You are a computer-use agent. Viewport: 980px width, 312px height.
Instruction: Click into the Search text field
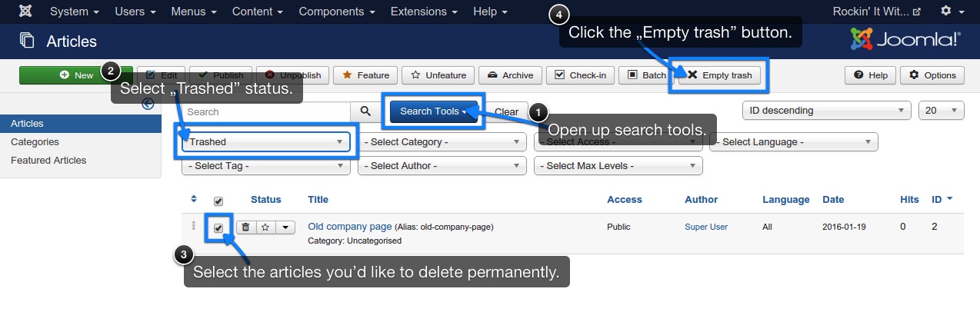pos(266,111)
